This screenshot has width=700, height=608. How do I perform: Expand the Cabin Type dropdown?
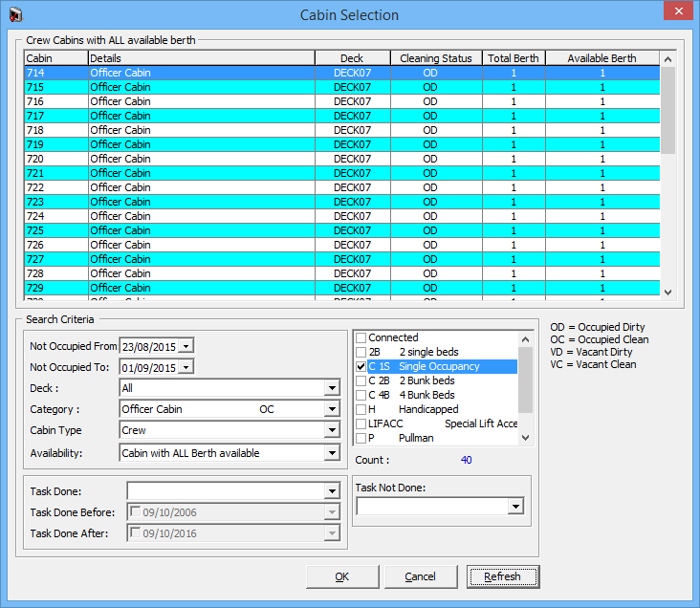(x=332, y=430)
